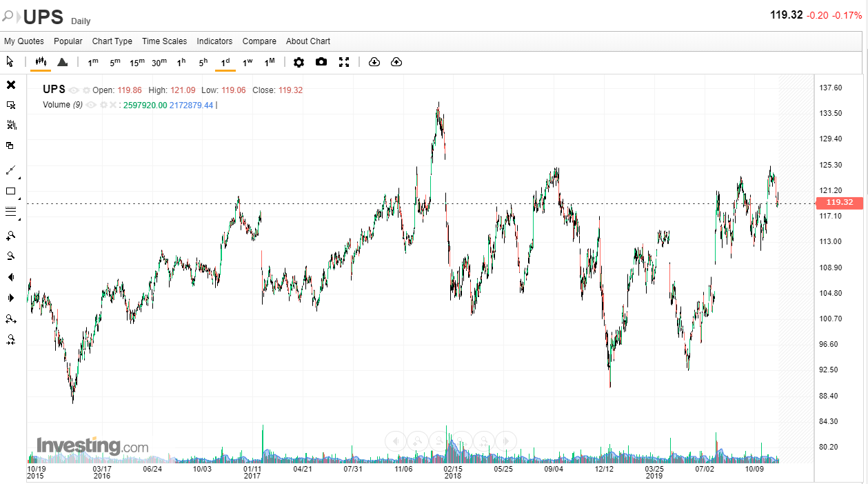Open About Chart menu
Image resolution: width=868 pixels, height=484 pixels.
(308, 41)
